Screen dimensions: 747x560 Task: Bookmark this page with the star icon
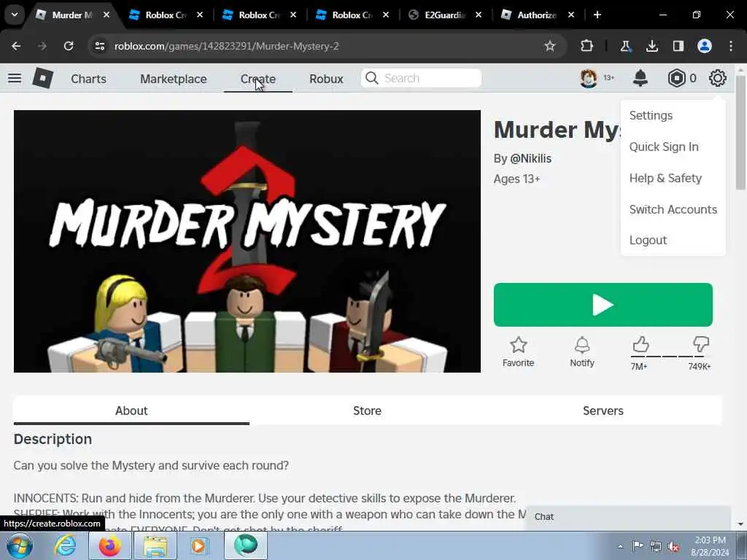(550, 46)
